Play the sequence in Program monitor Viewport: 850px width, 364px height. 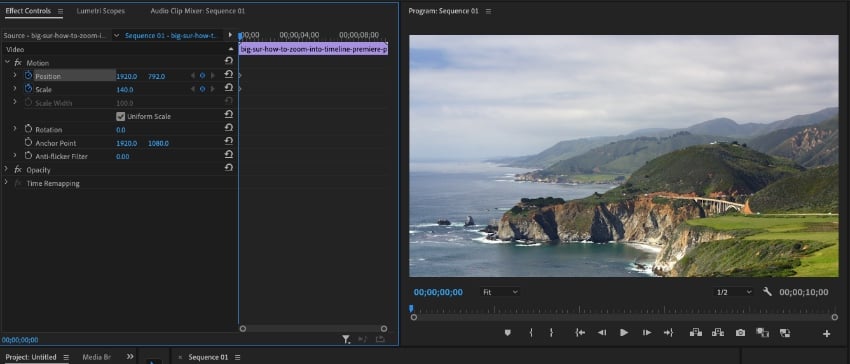click(624, 333)
